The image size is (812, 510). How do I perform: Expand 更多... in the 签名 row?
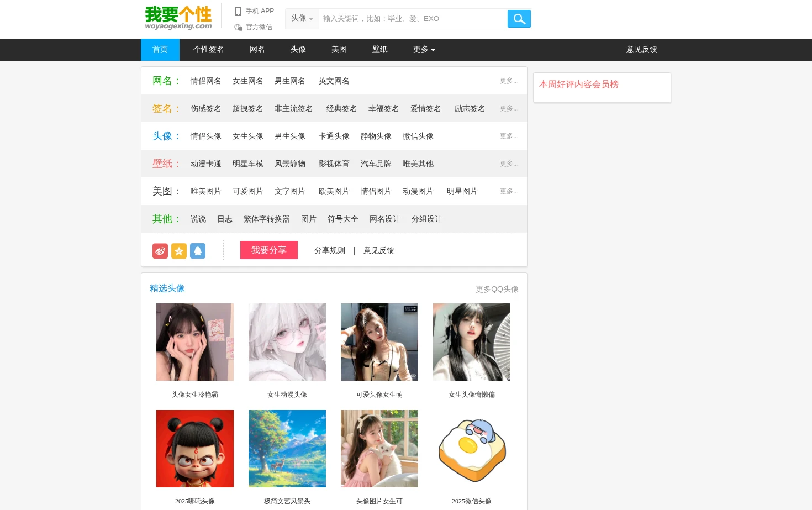coord(509,108)
